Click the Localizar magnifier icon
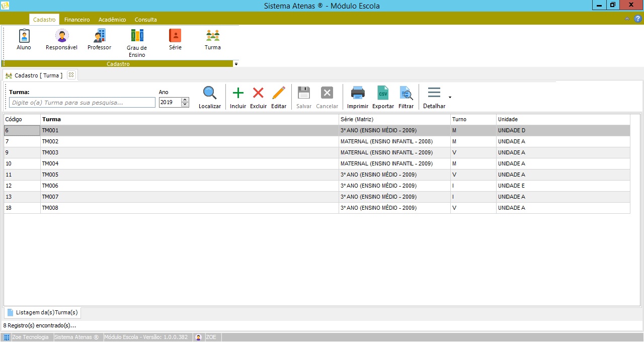This screenshot has height=342, width=644. point(210,93)
